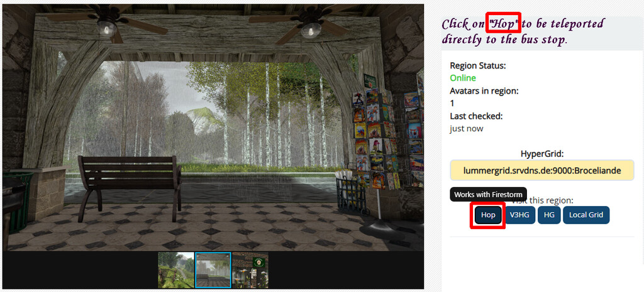644x292 pixels.
Task: Click the Hop teleport button
Action: (x=488, y=215)
